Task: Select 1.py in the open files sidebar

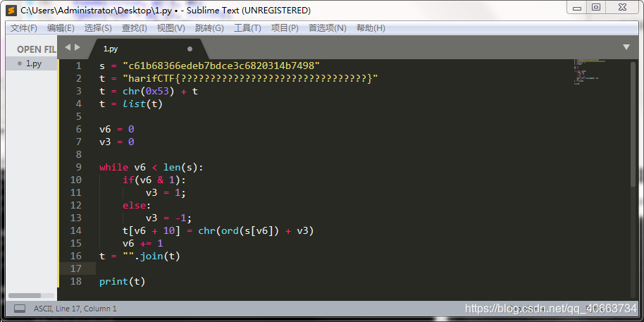Action: pyautogui.click(x=31, y=63)
